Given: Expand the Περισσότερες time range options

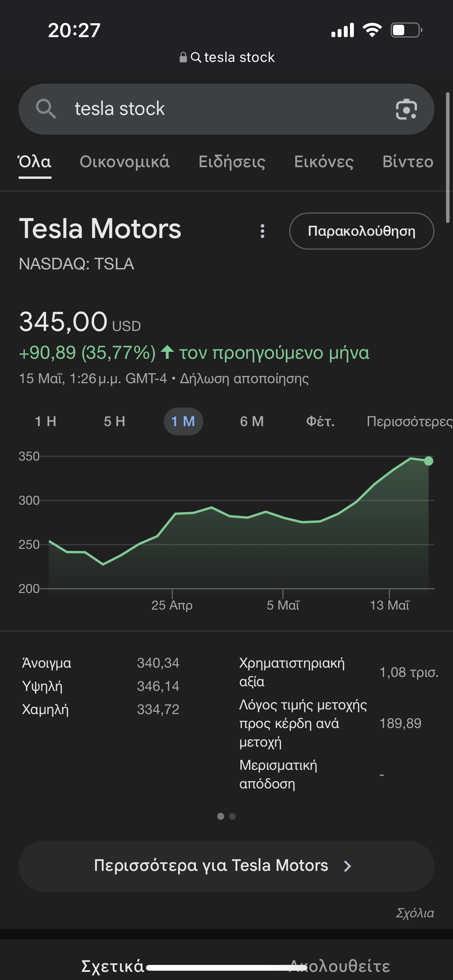Looking at the screenshot, I should pyautogui.click(x=409, y=421).
